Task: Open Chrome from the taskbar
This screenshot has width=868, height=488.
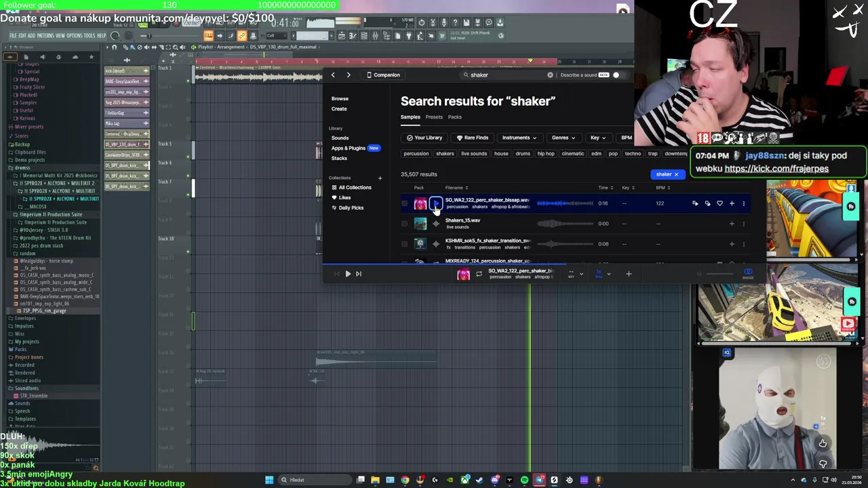Action: point(405,480)
